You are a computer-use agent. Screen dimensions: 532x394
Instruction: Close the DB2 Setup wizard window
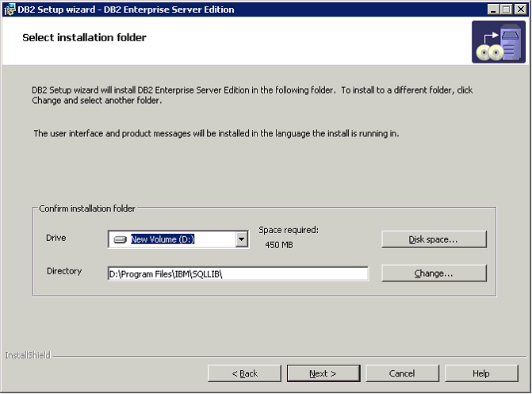click(x=520, y=10)
